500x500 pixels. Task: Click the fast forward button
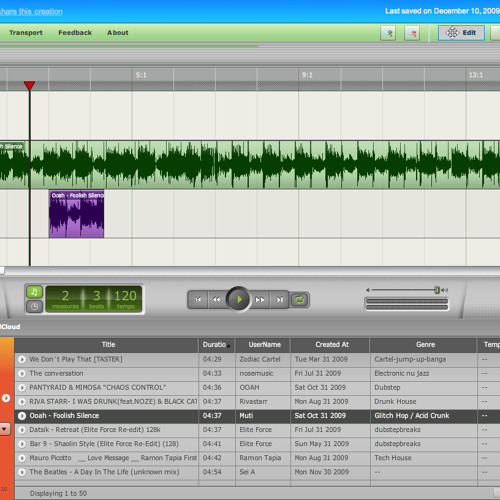pyautogui.click(x=260, y=300)
